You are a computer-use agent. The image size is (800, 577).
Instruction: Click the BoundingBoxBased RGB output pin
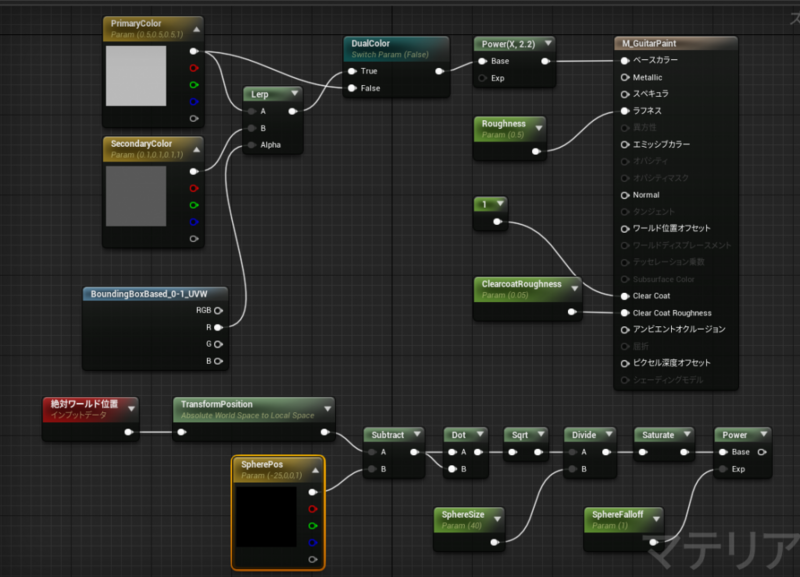[x=218, y=310]
